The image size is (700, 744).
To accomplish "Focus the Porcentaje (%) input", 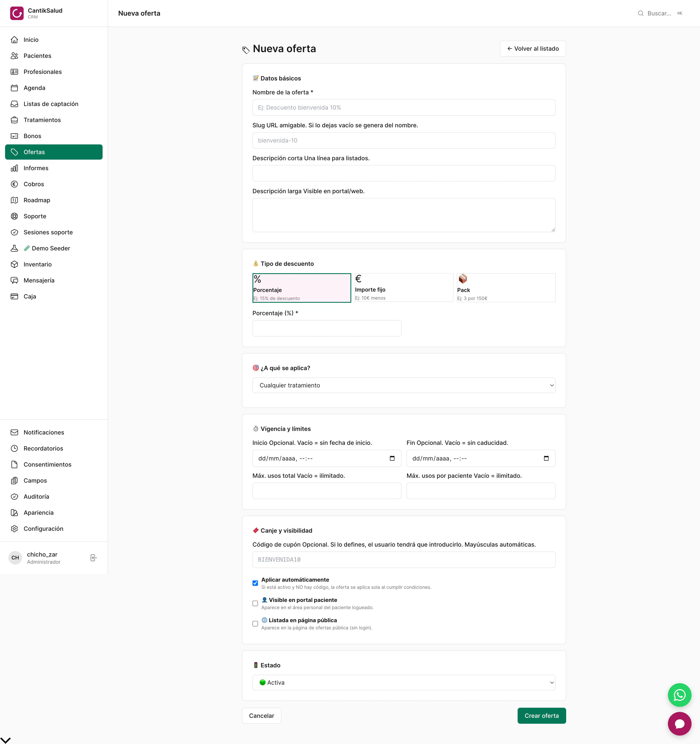I will click(x=327, y=328).
